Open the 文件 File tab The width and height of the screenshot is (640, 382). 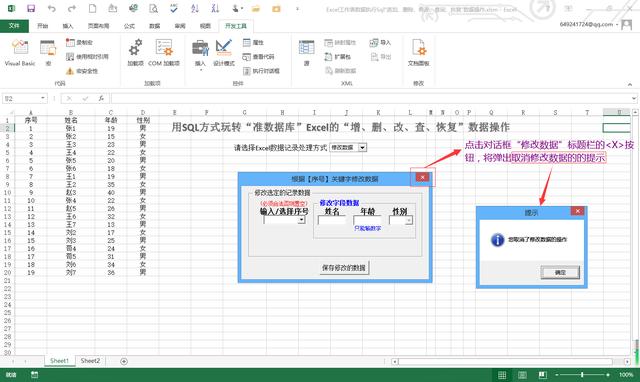(14, 26)
